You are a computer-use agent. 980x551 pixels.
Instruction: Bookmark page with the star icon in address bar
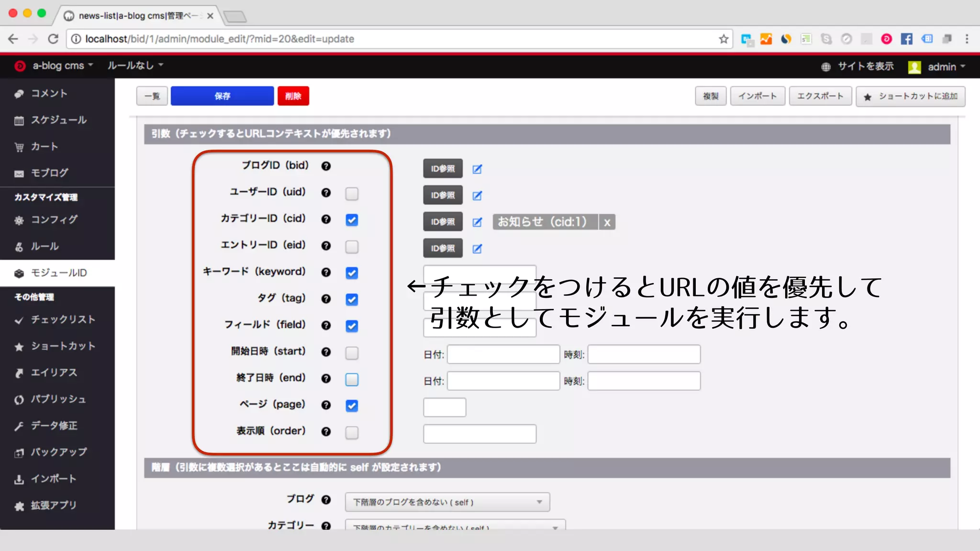pos(724,39)
